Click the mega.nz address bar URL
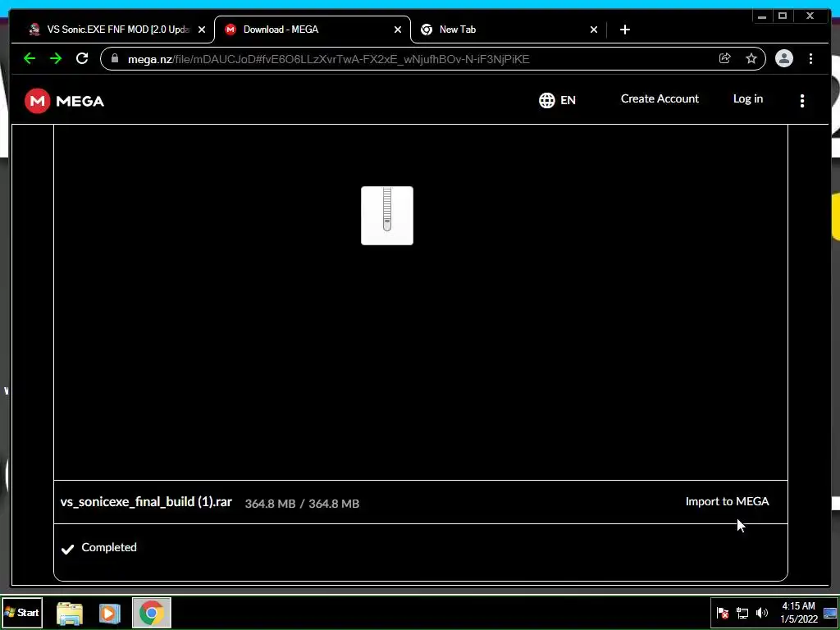This screenshot has width=840, height=630. [328, 59]
